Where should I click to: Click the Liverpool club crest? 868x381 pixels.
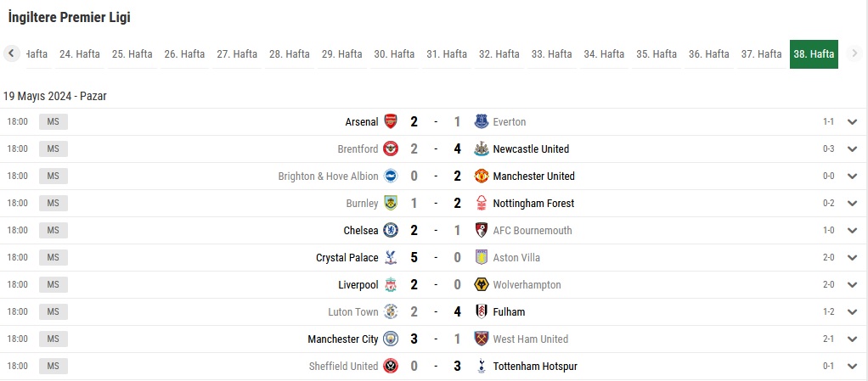click(x=391, y=284)
